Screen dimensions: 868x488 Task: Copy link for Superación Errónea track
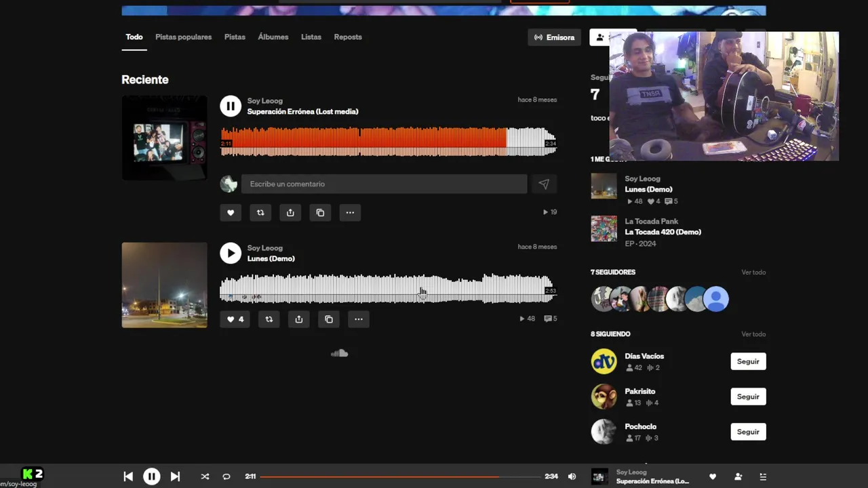coord(320,213)
